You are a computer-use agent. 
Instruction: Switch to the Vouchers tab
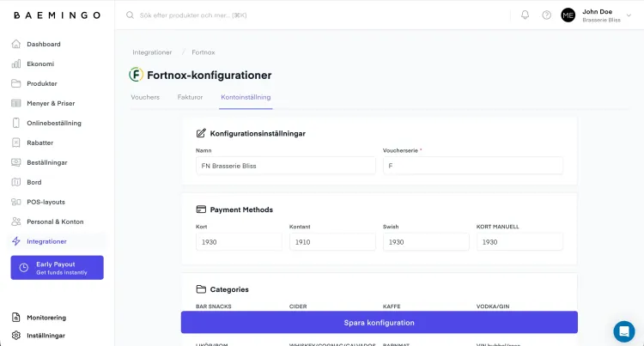pos(145,97)
